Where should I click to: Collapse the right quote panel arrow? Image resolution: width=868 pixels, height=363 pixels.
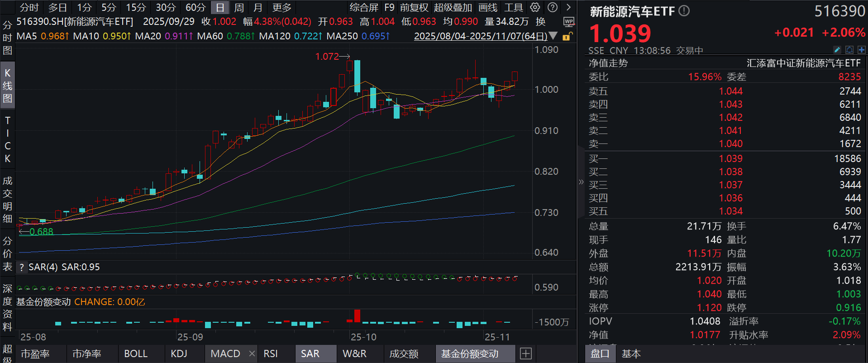click(581, 182)
